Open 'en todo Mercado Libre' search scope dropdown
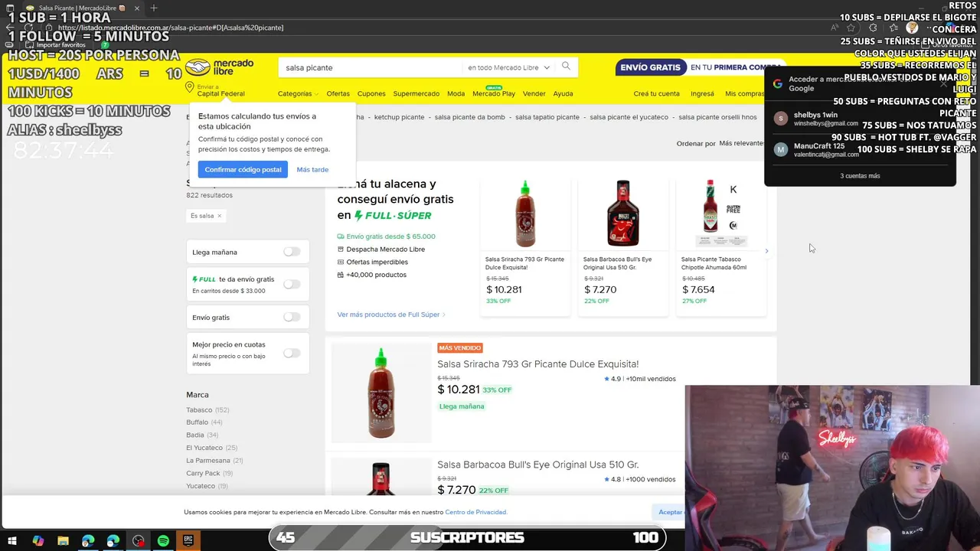 [508, 67]
